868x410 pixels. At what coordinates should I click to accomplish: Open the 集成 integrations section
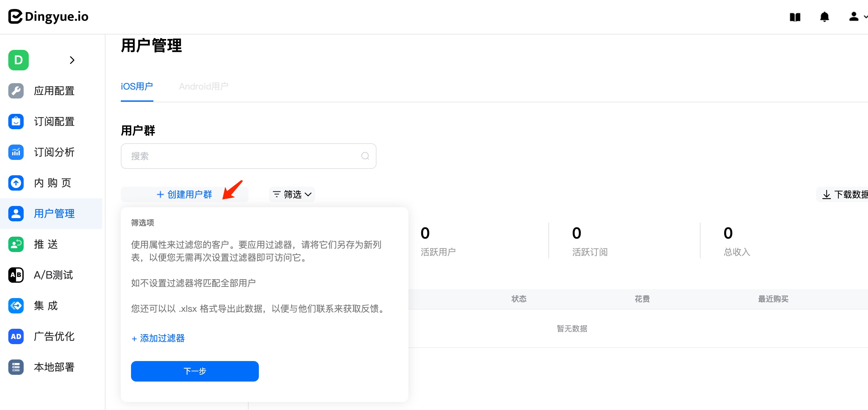(45, 305)
